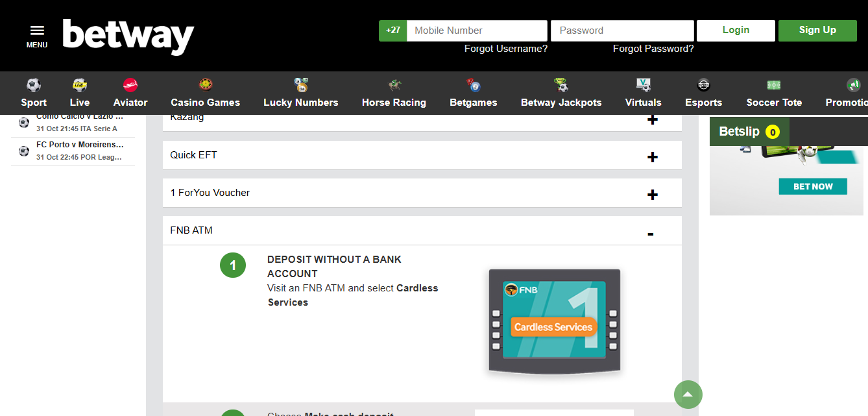The height and width of the screenshot is (416, 868).
Task: Click the green scroll-to-top arrow
Action: [x=688, y=394]
